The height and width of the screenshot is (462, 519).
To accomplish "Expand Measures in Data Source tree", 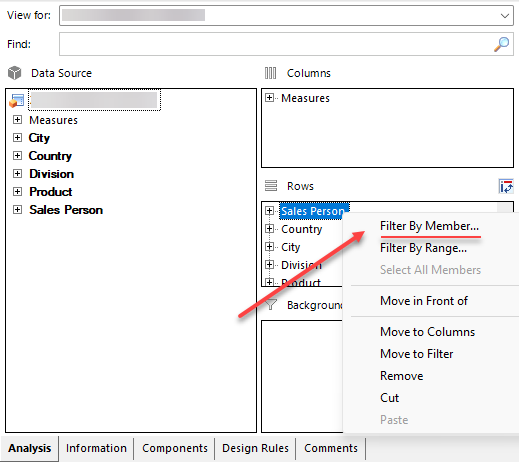I will click(x=17, y=120).
